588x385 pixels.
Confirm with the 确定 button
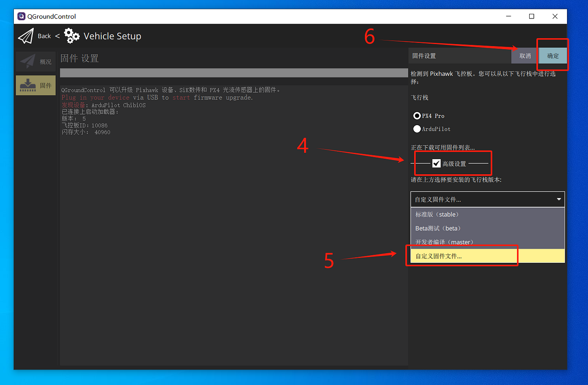click(x=553, y=56)
